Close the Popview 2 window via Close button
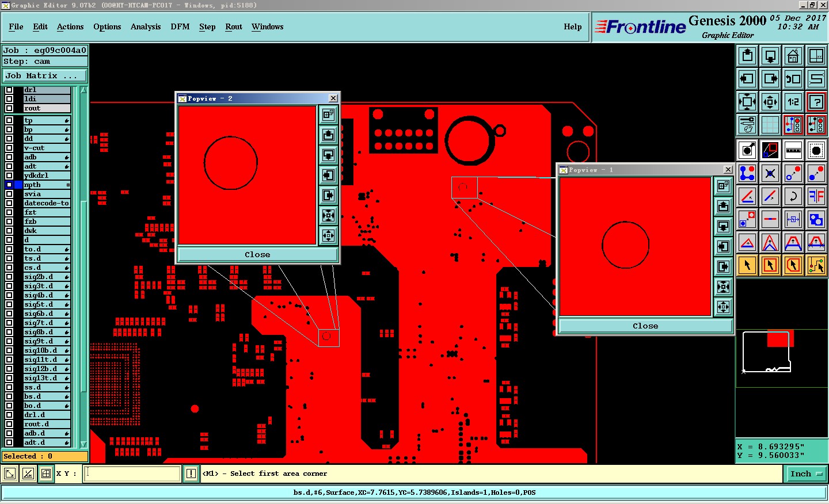829x504 pixels. click(x=257, y=255)
